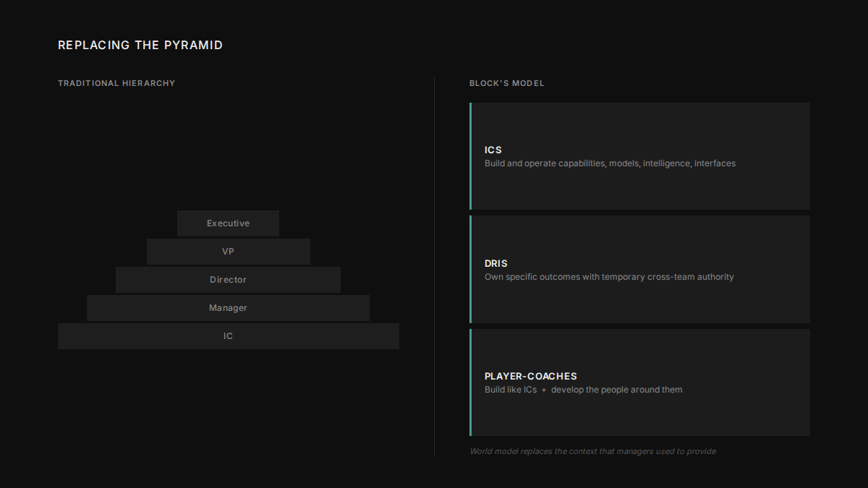Image resolution: width=868 pixels, height=488 pixels.
Task: Select the italic "World model replaces" footnote
Action: tap(592, 451)
